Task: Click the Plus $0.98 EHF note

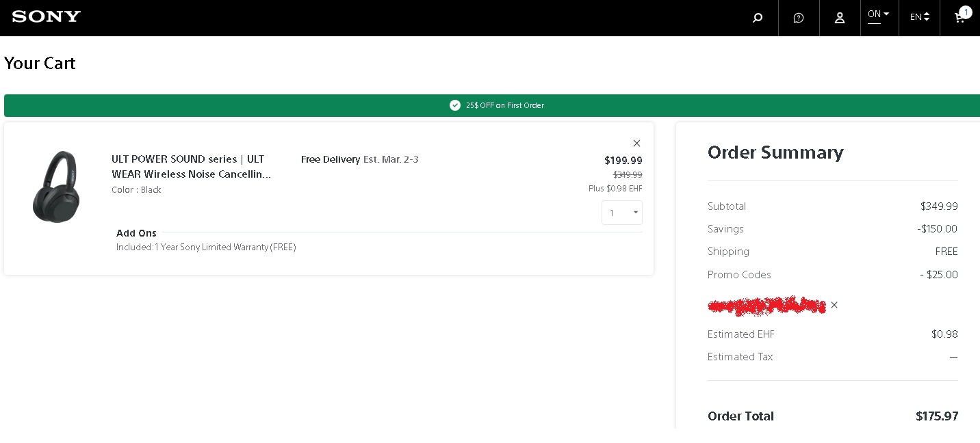Action: pos(615,189)
